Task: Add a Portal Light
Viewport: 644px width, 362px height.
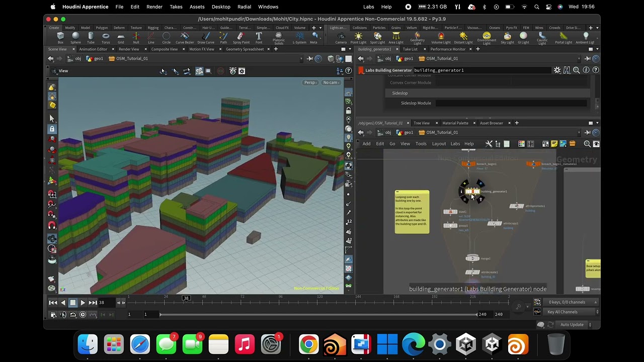Action: click(563, 38)
